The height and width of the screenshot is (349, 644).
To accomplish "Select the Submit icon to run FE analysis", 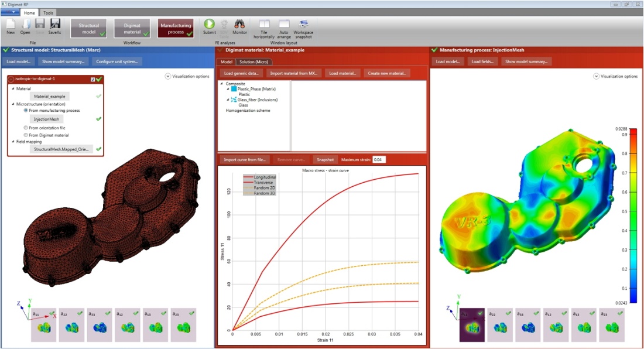I will click(x=209, y=25).
